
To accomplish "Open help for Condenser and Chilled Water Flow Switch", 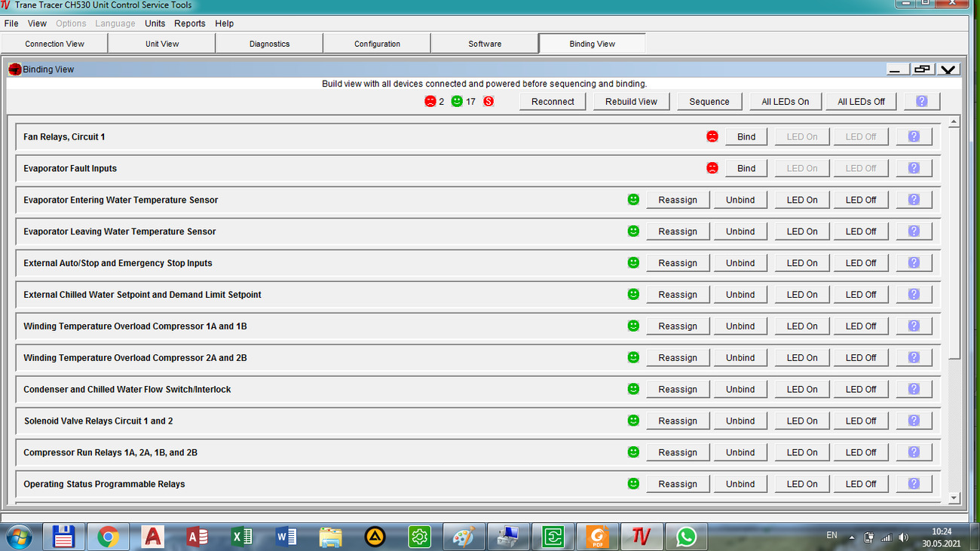I will coord(914,390).
